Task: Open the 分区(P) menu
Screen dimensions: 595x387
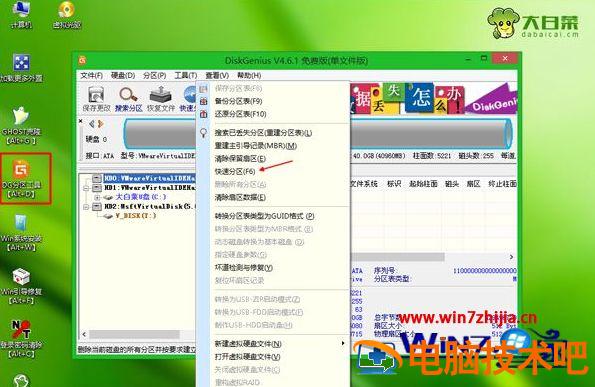Action: point(154,76)
